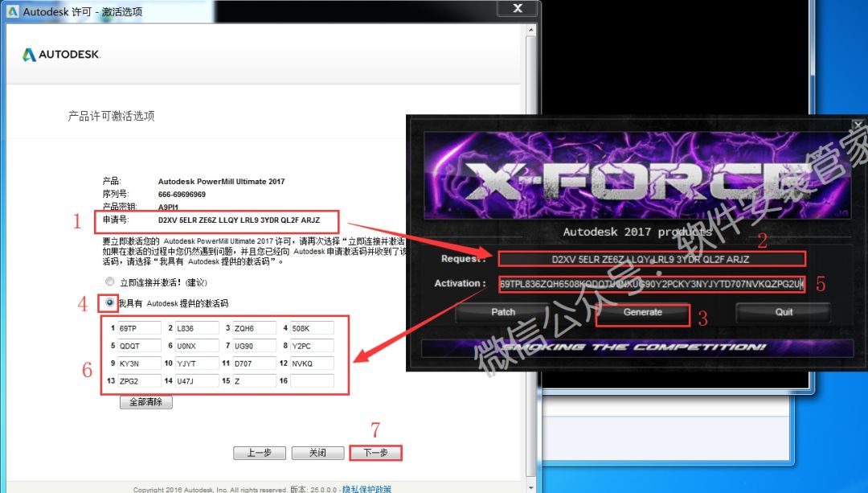The height and width of the screenshot is (493, 868).
Task: Click the Autodesk icon in the title bar
Action: (12, 11)
